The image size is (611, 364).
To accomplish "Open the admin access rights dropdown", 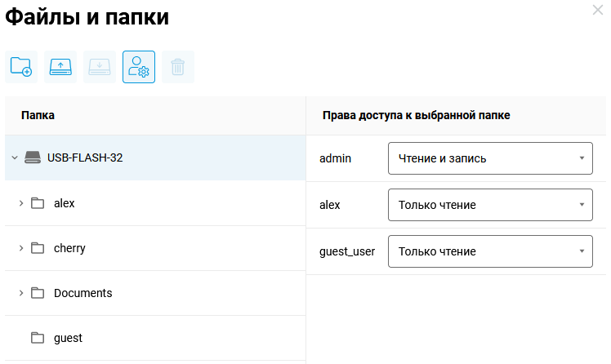I will click(x=490, y=158).
